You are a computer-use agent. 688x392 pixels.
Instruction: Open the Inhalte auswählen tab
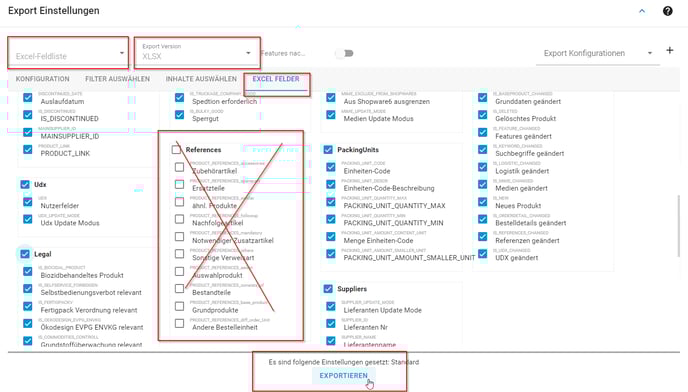tap(201, 79)
